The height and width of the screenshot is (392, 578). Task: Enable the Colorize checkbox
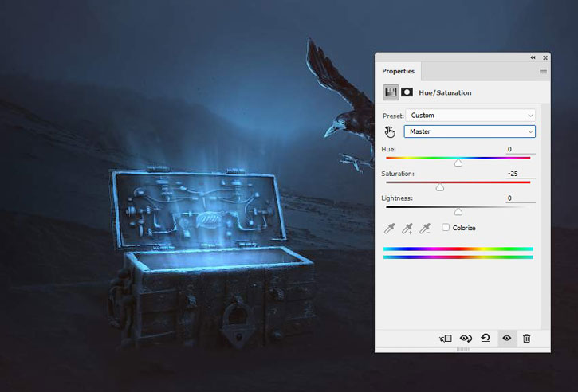pos(446,227)
